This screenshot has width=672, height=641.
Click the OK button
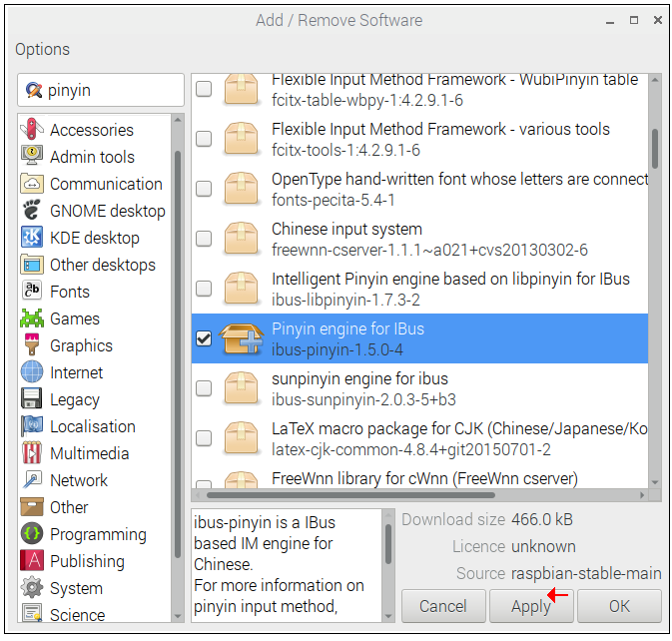619,606
